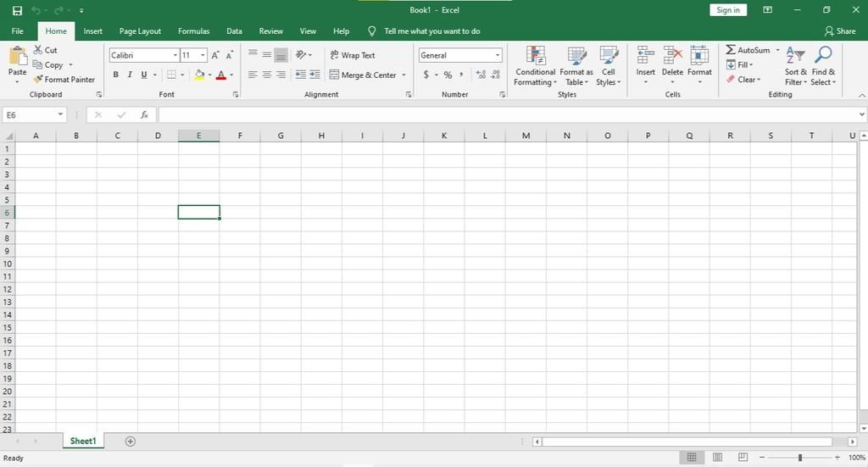Open the Font name Calibri dropdown

tap(175, 55)
